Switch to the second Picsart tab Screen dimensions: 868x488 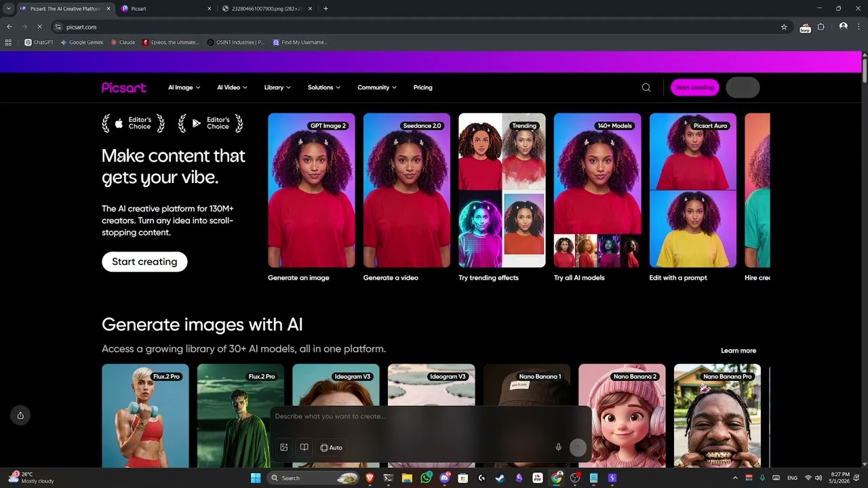[x=165, y=9]
